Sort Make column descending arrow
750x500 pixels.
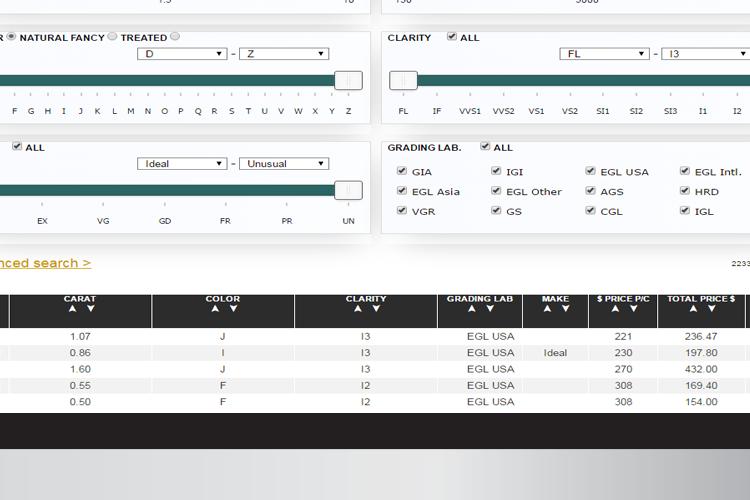click(x=565, y=309)
